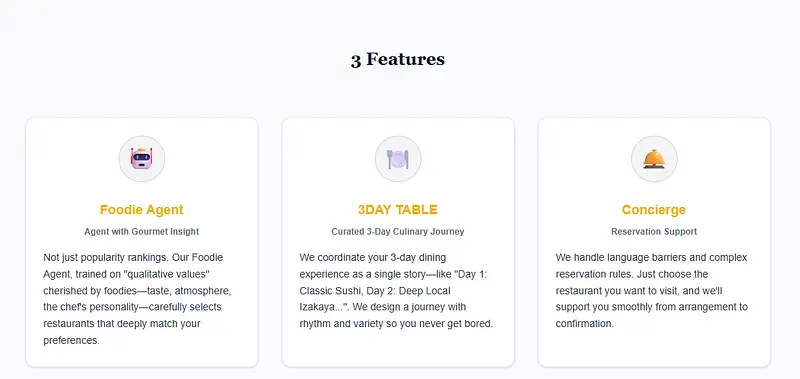Click Curated 3-Day Culinary Journey subtitle

(x=398, y=232)
